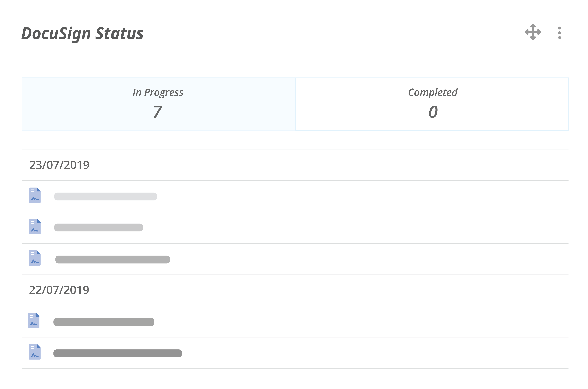Click first document icon under 22/07/2019
Viewport: 588px width, 389px height.
point(34,321)
